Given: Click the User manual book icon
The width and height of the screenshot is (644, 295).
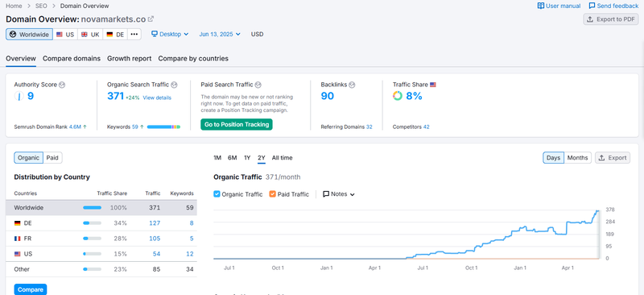Looking at the screenshot, I should (541, 6).
